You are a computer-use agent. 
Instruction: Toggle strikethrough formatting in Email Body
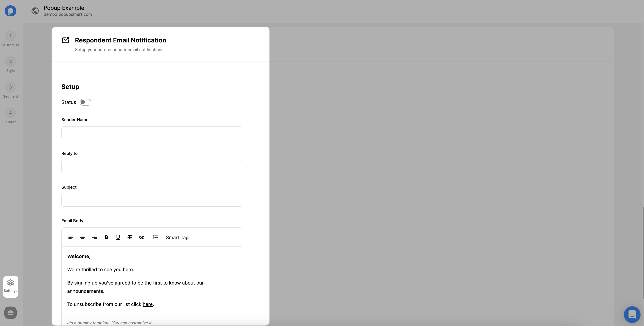130,237
